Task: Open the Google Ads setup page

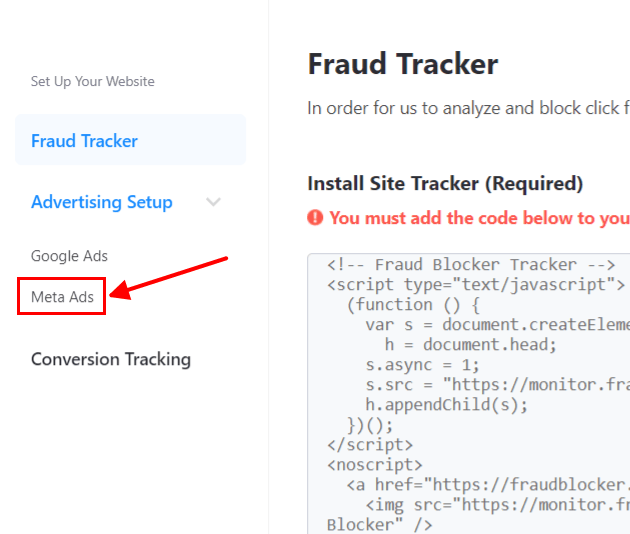Action: pos(69,256)
